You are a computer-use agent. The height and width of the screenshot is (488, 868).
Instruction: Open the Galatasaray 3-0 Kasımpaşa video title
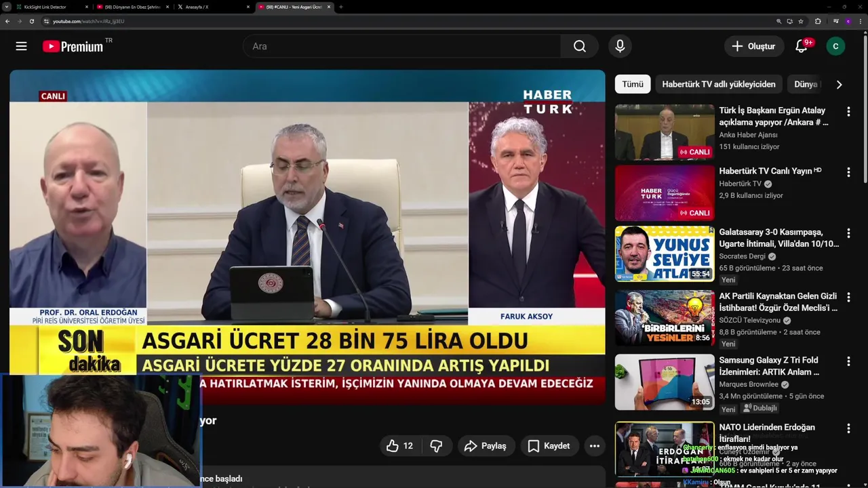(x=778, y=238)
